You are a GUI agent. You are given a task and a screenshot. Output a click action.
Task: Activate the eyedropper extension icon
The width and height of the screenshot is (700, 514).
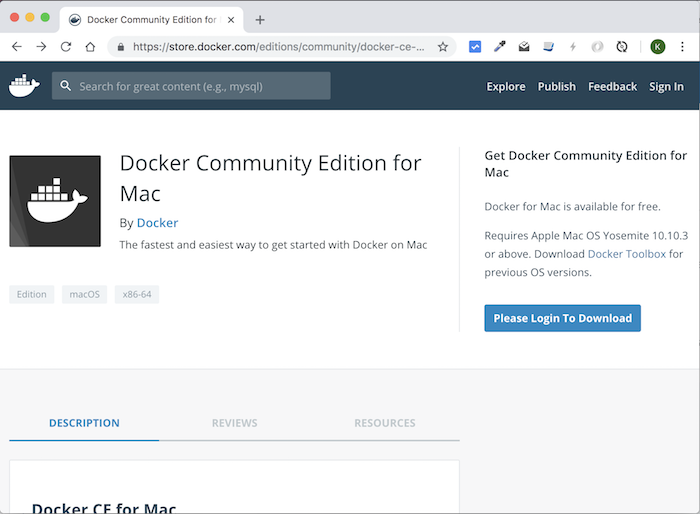click(500, 46)
